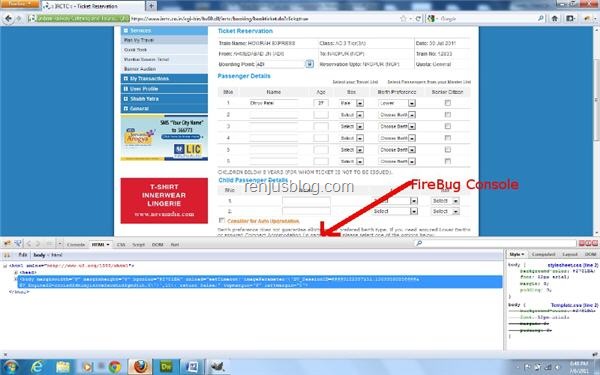Click the Edit button in Firebug HTML panel
This screenshot has height=375, width=600.
coord(23,255)
